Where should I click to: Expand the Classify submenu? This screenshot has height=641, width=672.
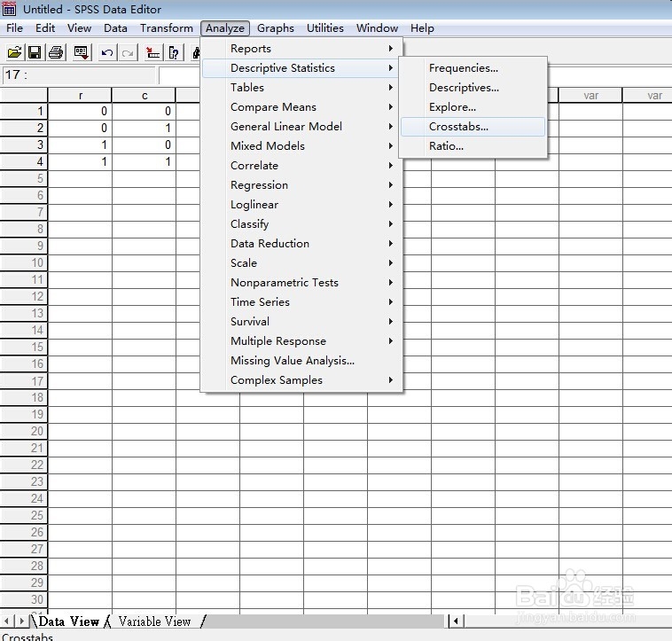[301, 223]
